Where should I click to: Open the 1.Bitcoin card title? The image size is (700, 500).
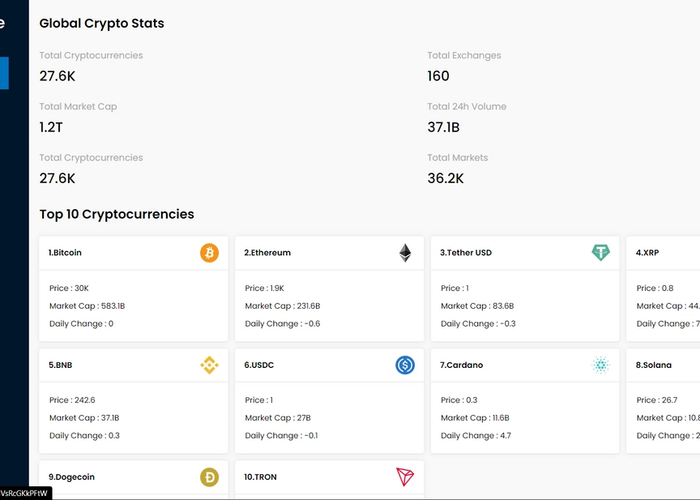(65, 253)
